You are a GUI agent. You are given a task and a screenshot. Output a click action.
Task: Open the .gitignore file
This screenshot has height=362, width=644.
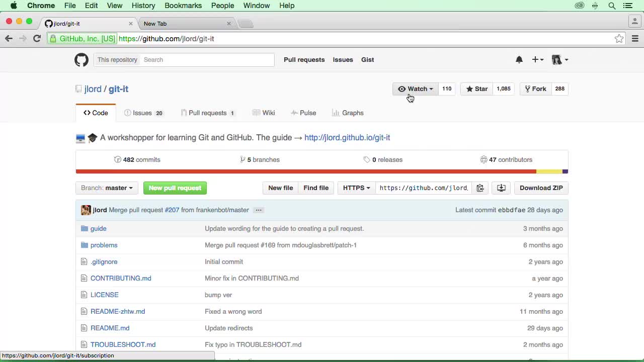[x=104, y=262]
